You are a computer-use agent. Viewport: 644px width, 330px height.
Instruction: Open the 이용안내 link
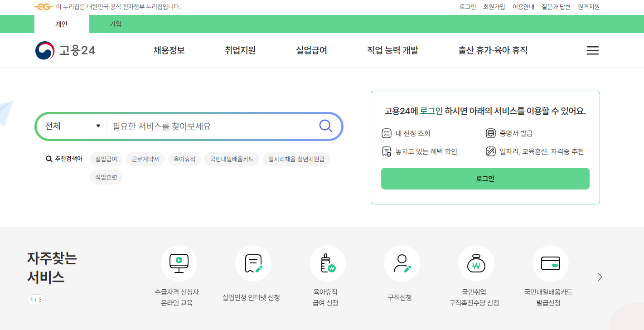(523, 7)
